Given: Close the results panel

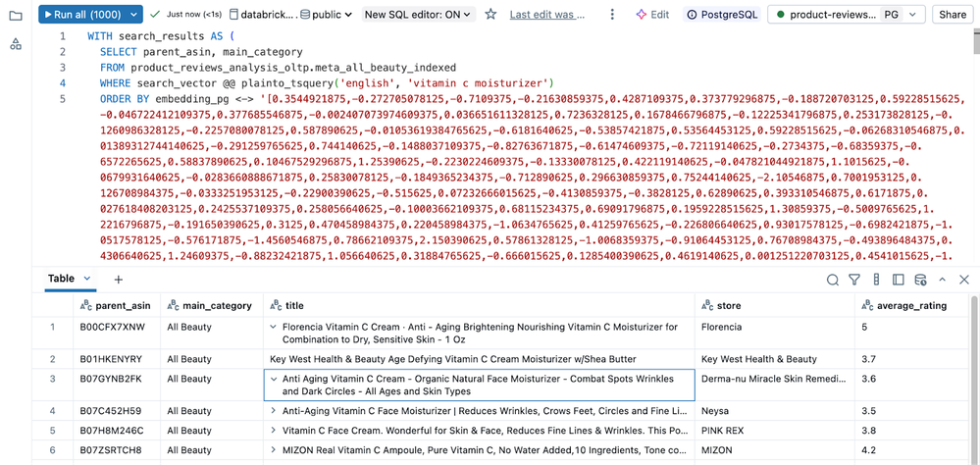Looking at the screenshot, I should click(963, 280).
